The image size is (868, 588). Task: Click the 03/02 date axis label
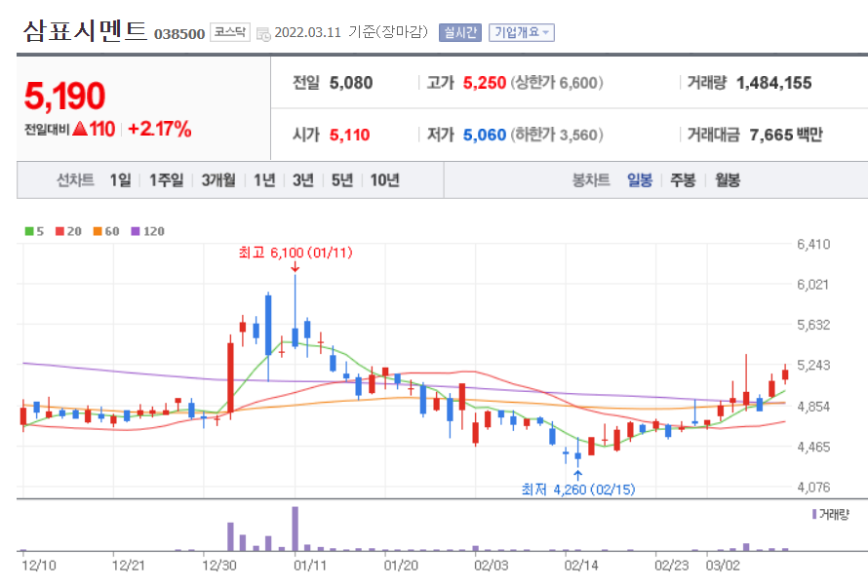723,566
